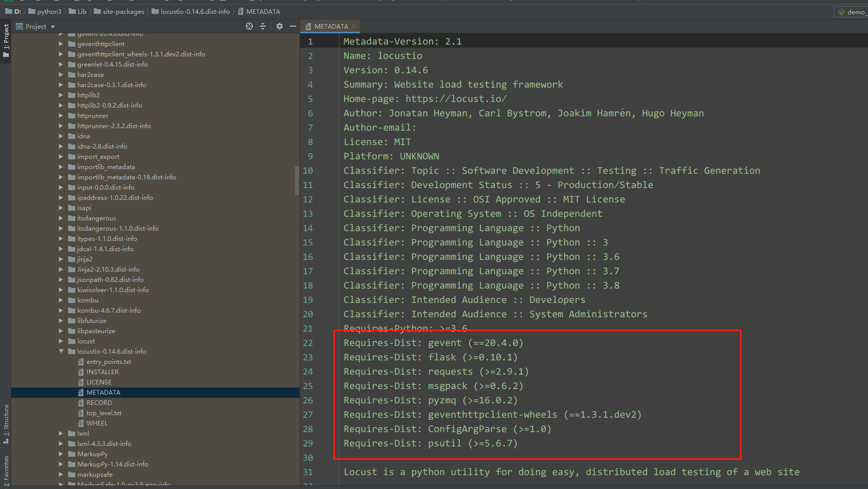This screenshot has width=868, height=489.
Task: Click the LICENSE file icon
Action: coord(81,382)
